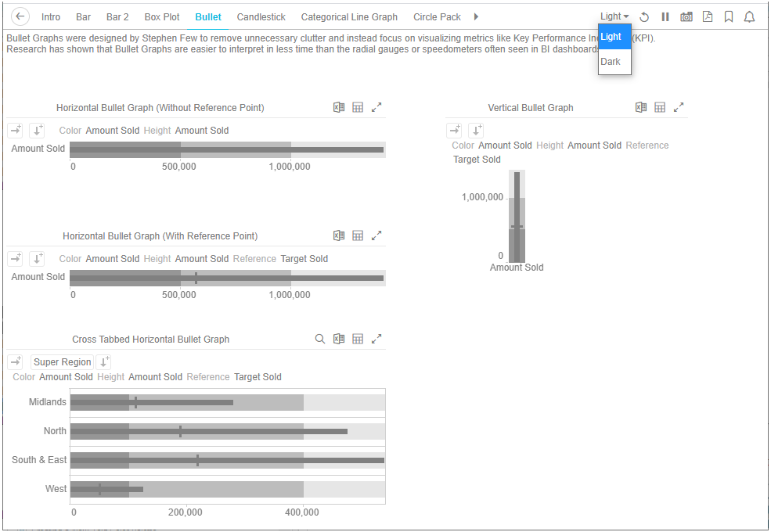Screen dimensions: 771x532
Task: Show data table for Horizontal Bullet Graph (With Reference Point)
Action: pos(358,235)
